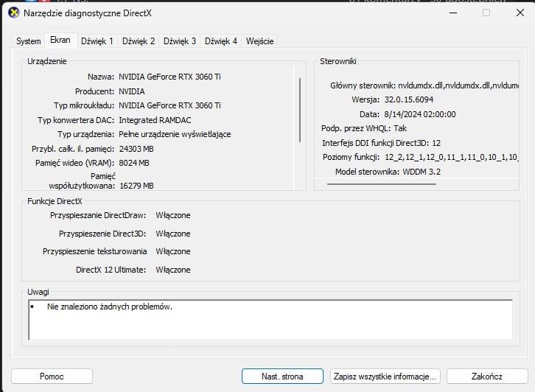Image resolution: width=535 pixels, height=392 pixels.
Task: Open the Dźwięk 1 tab
Action: pyautogui.click(x=97, y=41)
